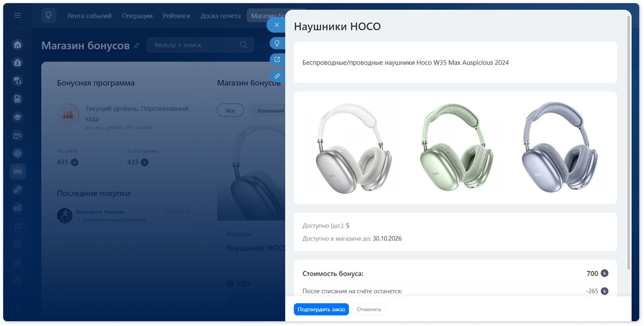Image resolution: width=644 pixels, height=326 pixels.
Task: Open the Лента событий tab
Action: 89,16
